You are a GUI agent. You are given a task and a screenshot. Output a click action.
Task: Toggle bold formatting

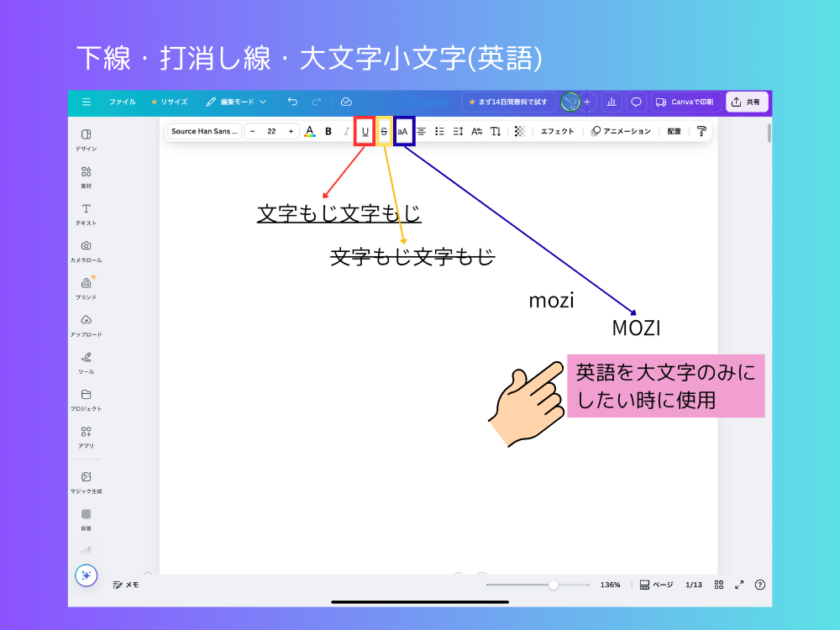(x=328, y=131)
